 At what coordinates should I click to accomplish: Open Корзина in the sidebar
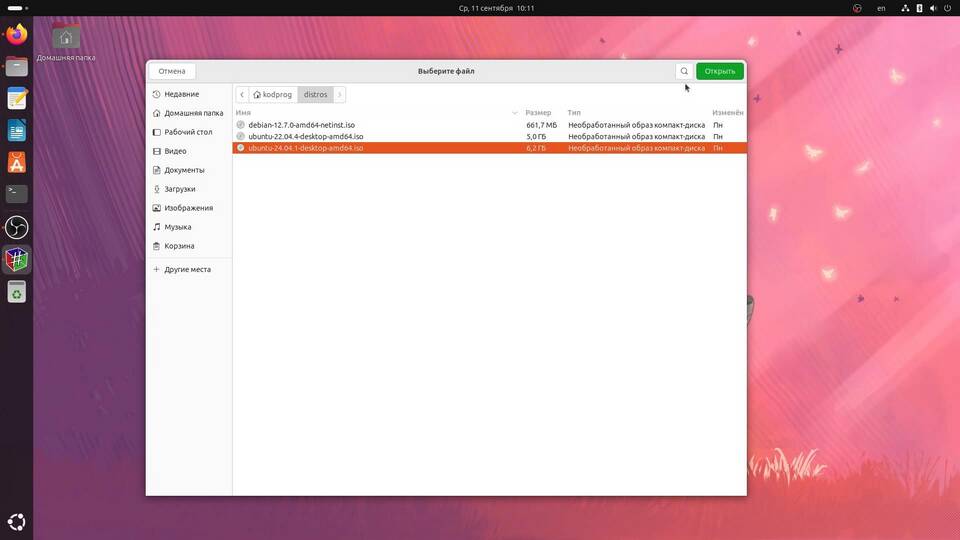pyautogui.click(x=179, y=246)
